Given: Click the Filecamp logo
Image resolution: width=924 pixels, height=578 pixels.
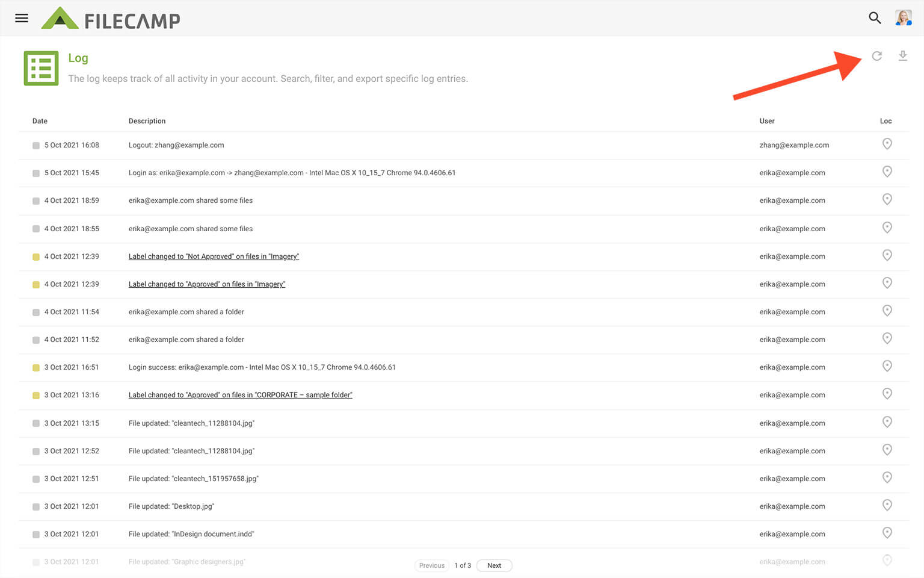Looking at the screenshot, I should (x=111, y=19).
